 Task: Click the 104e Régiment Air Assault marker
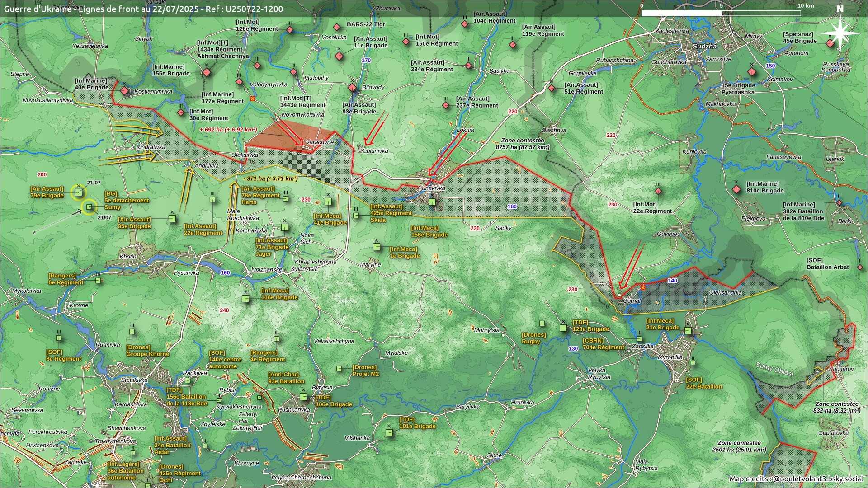click(x=465, y=24)
